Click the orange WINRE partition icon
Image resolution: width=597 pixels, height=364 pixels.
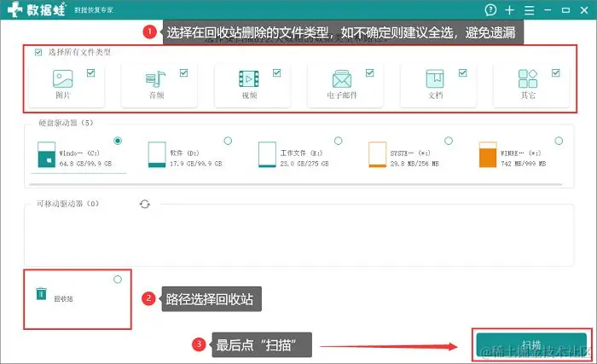pos(488,154)
